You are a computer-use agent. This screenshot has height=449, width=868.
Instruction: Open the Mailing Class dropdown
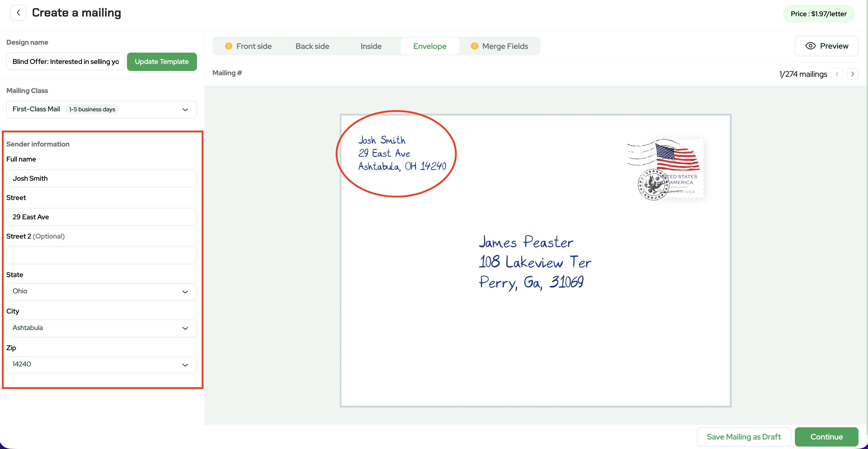[101, 109]
